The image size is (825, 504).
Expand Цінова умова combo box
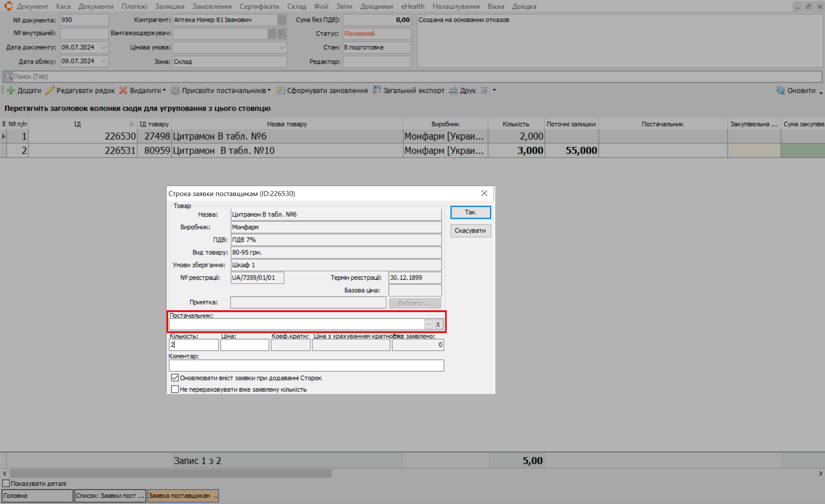click(x=282, y=47)
